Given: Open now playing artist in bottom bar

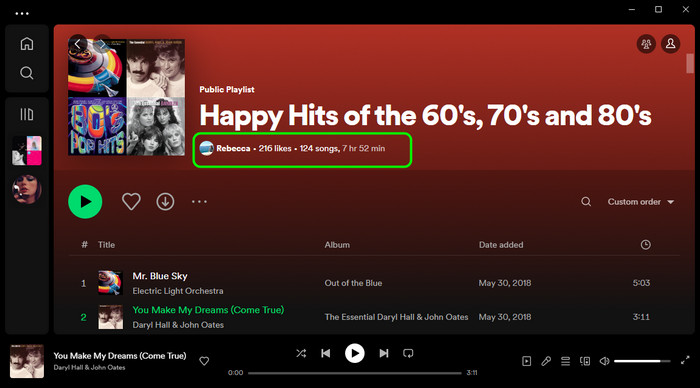Looking at the screenshot, I should point(89,367).
